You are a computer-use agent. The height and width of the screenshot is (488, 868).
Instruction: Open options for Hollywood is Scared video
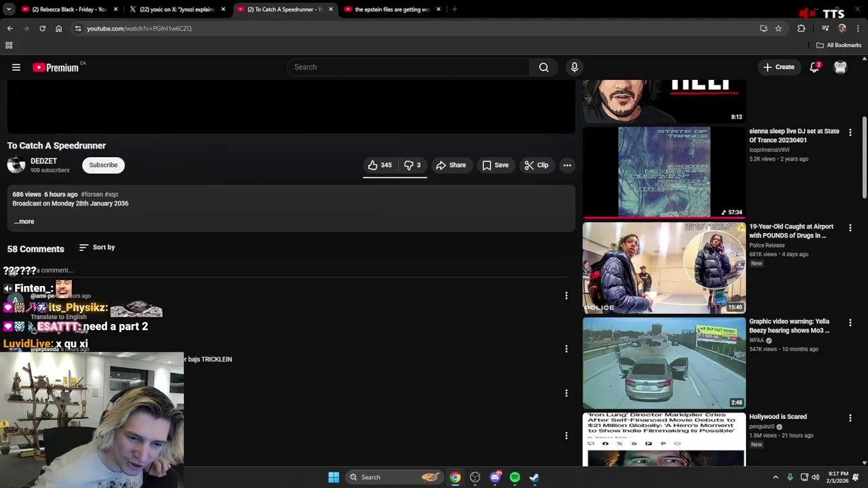click(x=850, y=418)
